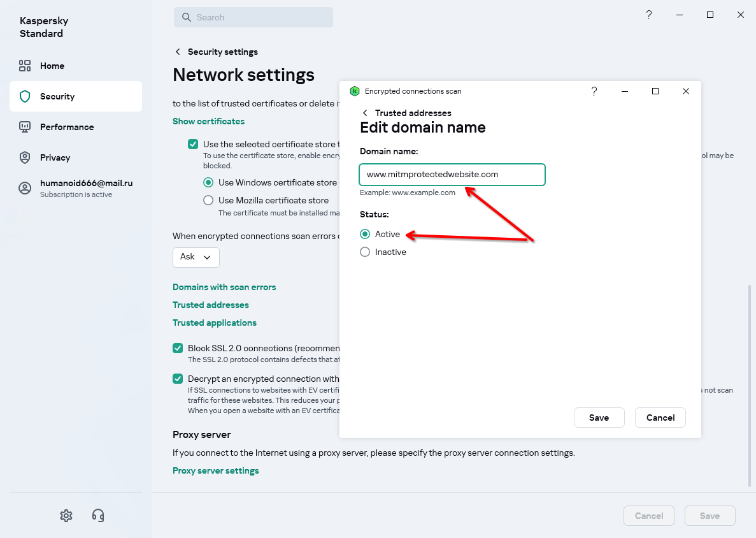
Task: Open settings gear at sidebar bottom
Action: pos(66,515)
